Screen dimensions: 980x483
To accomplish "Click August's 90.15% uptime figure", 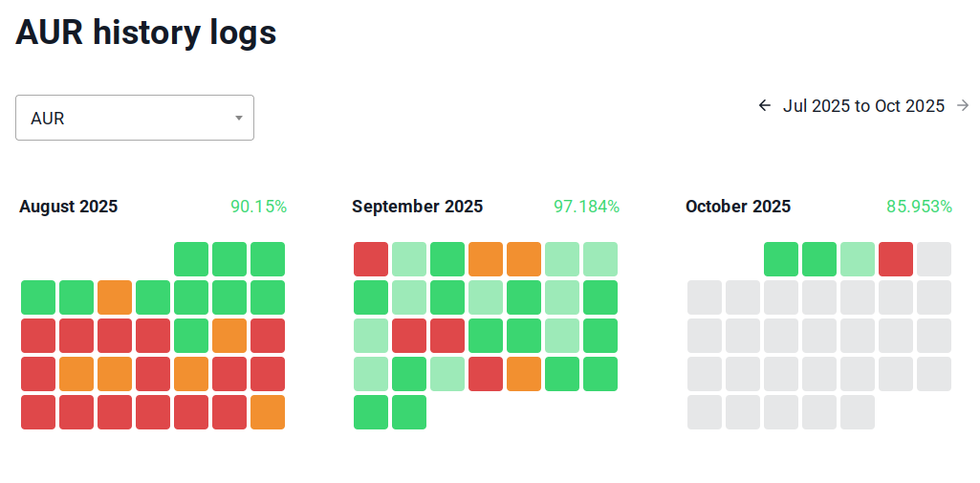I will click(258, 207).
